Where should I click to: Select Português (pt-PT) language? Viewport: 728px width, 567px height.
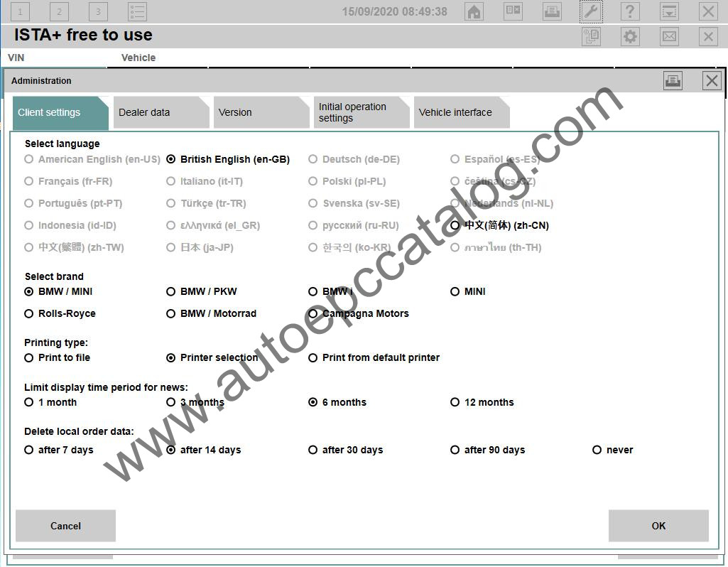click(73, 203)
